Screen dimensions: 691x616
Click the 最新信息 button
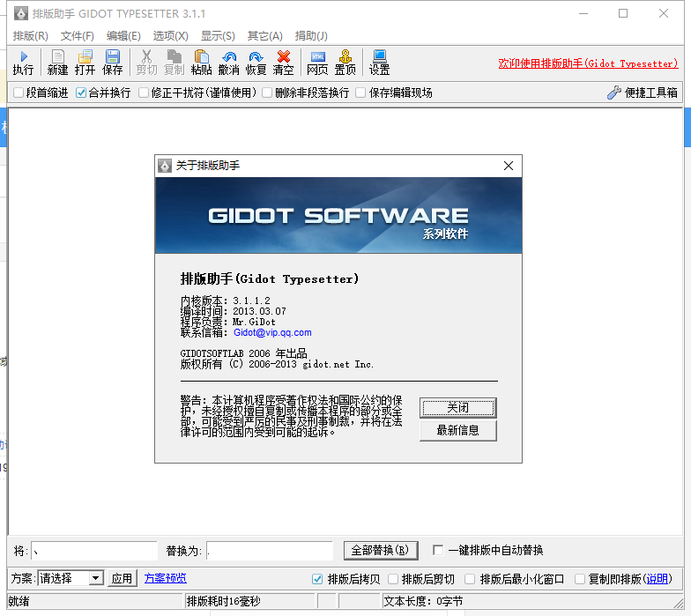click(x=457, y=430)
